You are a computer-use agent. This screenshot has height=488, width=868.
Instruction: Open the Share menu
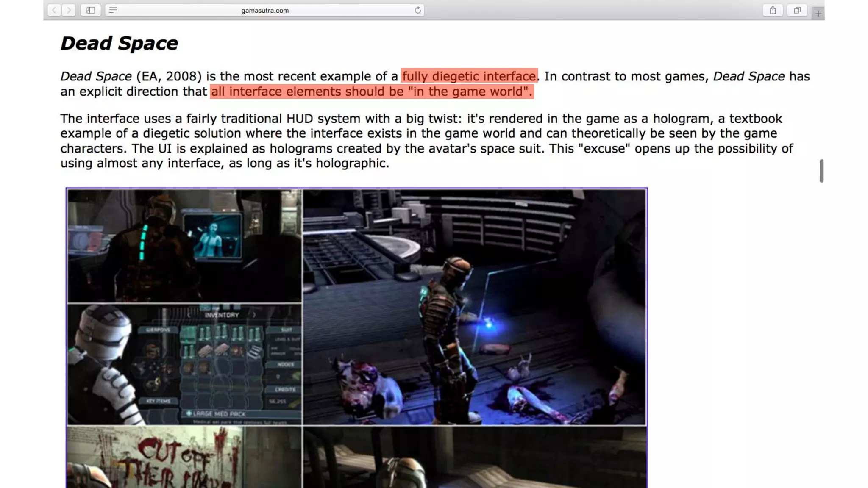[x=773, y=10]
